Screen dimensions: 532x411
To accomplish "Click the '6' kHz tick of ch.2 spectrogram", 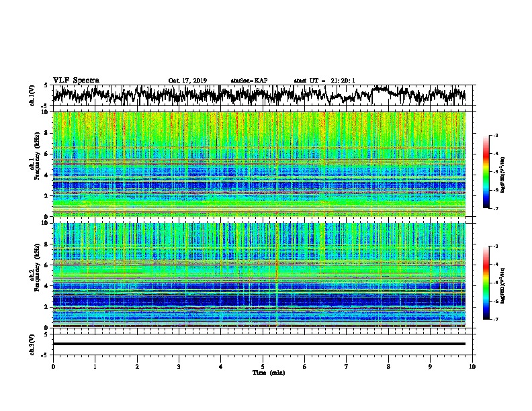I will tap(48, 265).
